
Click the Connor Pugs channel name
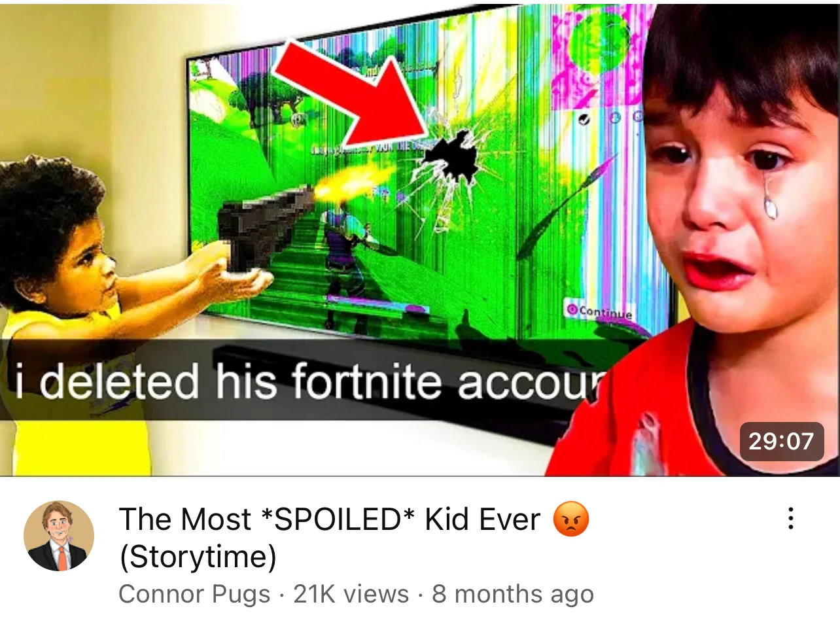[194, 594]
